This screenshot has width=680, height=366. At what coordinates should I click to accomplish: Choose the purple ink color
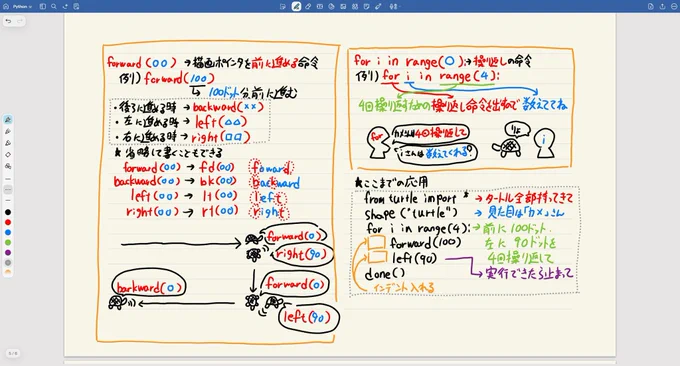(8, 252)
